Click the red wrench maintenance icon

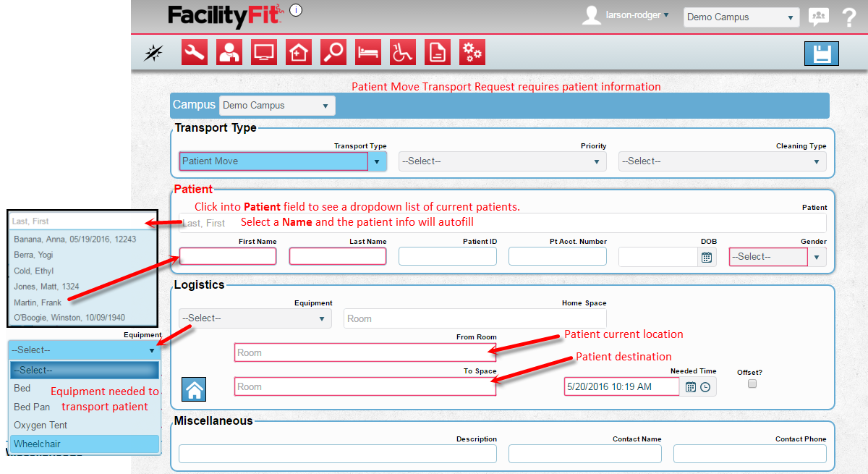click(x=194, y=52)
